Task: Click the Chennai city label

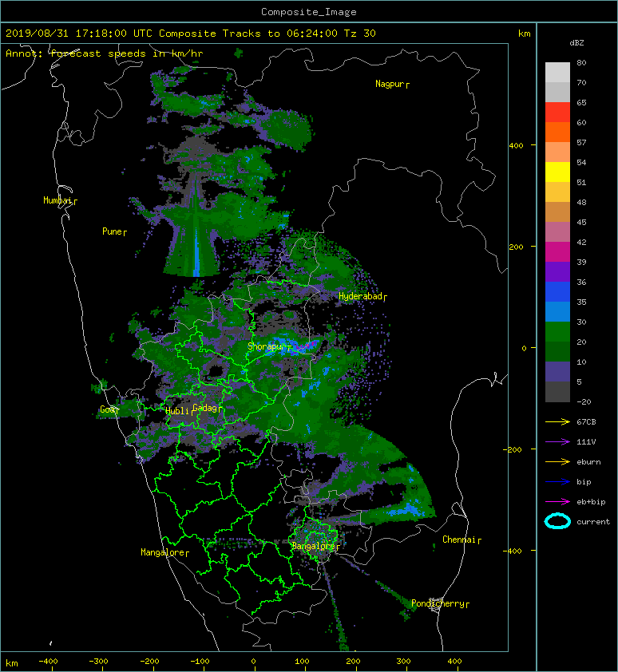Action: (462, 540)
